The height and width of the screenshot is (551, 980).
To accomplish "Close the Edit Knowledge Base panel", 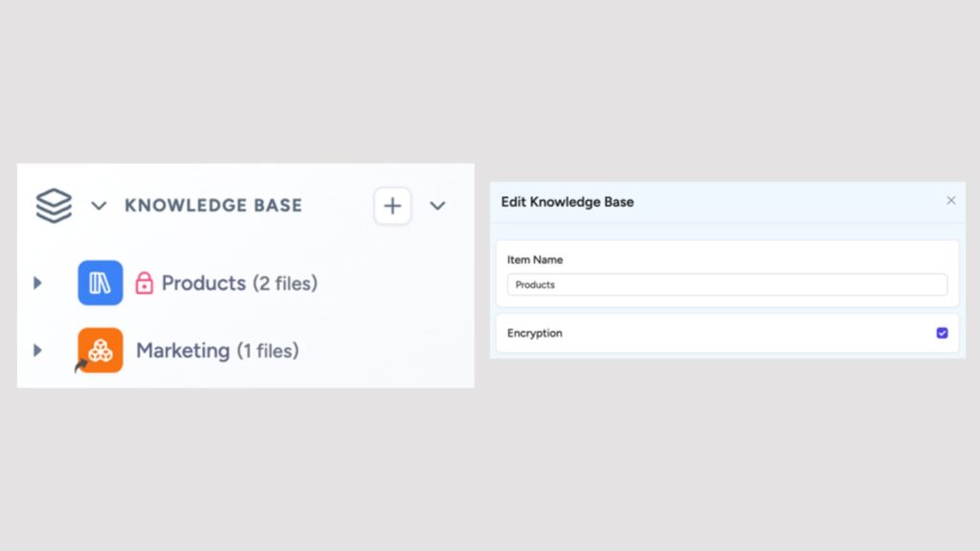I will 950,201.
